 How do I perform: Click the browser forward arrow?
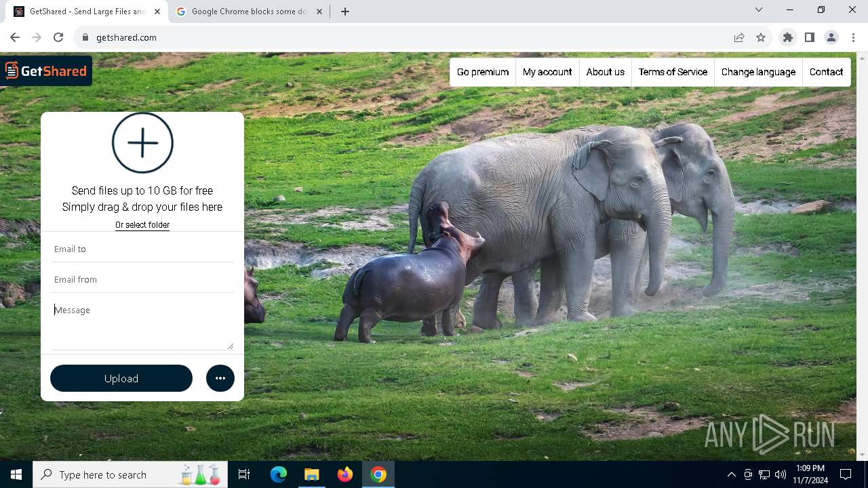pyautogui.click(x=37, y=37)
